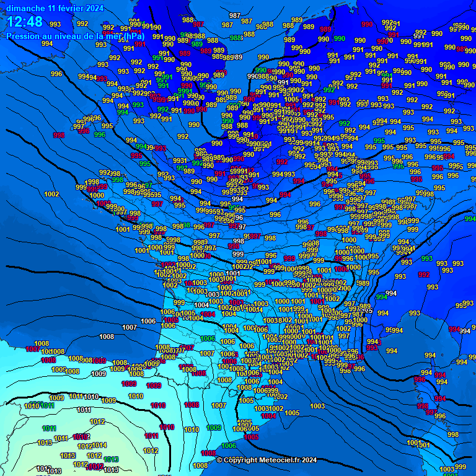Click the Meteociel.fr copyright notice
This screenshot has height=476, width=476.
pos(267,460)
